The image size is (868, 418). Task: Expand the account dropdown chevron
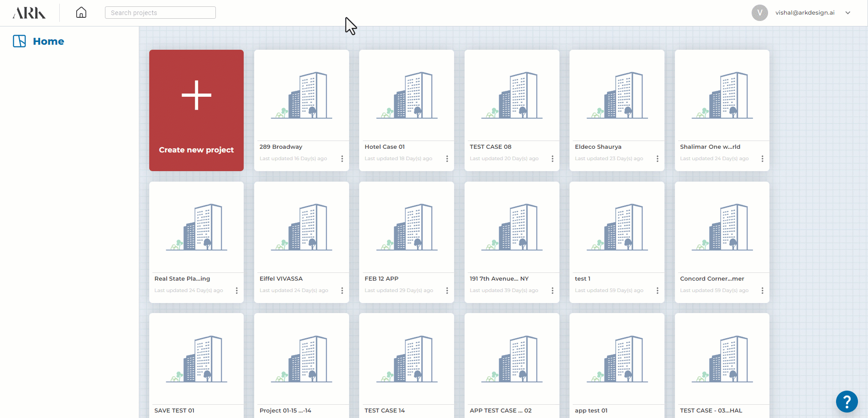pyautogui.click(x=847, y=13)
